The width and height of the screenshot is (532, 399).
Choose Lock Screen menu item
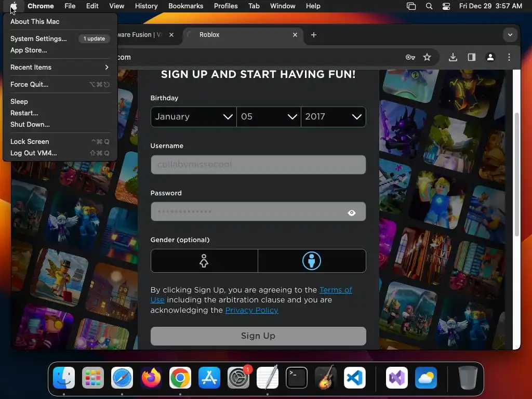pyautogui.click(x=60, y=141)
